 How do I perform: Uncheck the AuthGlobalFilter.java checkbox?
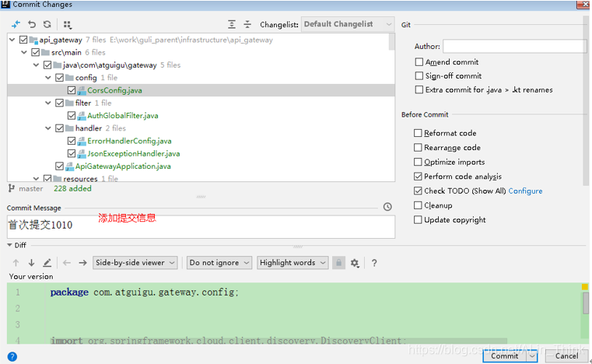click(72, 116)
